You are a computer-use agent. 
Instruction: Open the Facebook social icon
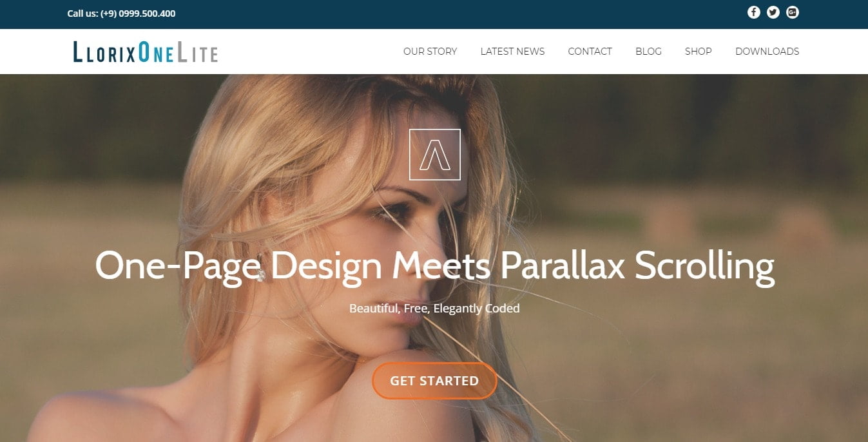tap(753, 12)
